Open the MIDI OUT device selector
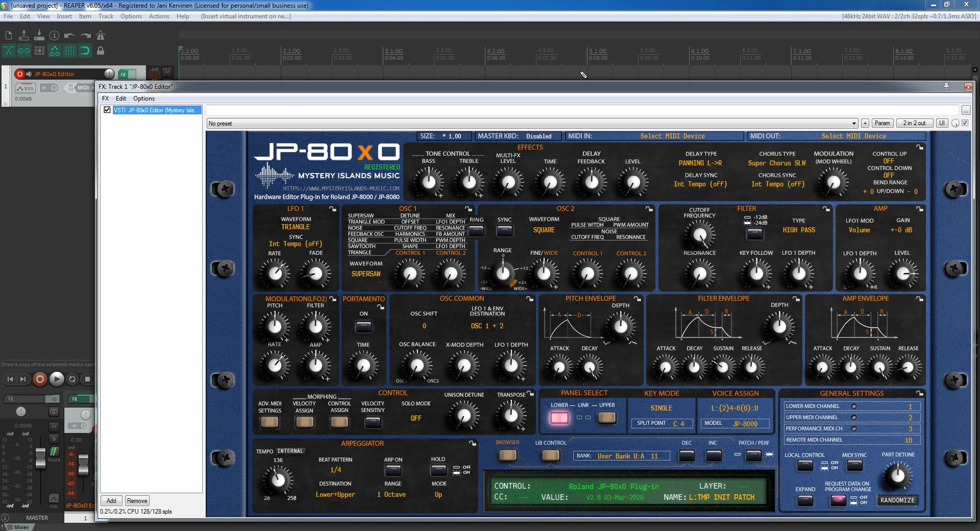Viewport: 980px width, 531px height. (853, 136)
